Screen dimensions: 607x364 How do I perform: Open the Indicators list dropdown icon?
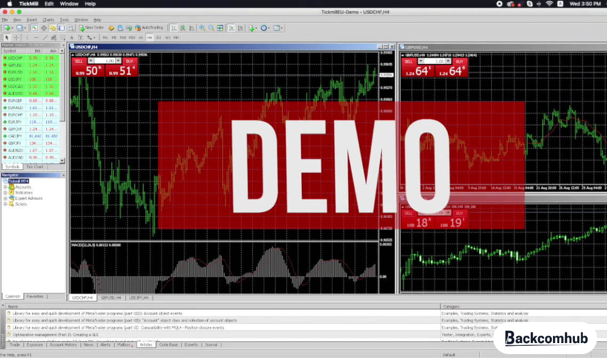252,28
